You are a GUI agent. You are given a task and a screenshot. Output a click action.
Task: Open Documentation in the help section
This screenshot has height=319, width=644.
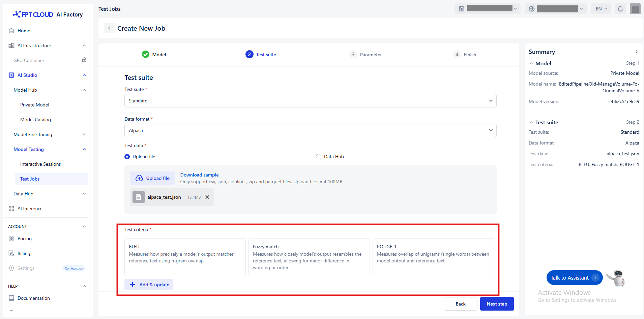pos(33,298)
